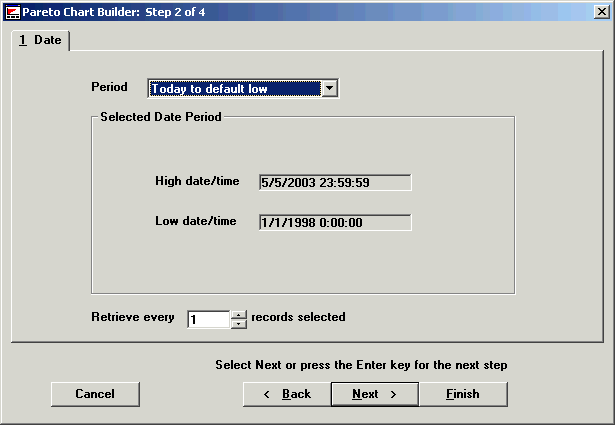
Task: Proceed with the Next button
Action: click(x=375, y=394)
